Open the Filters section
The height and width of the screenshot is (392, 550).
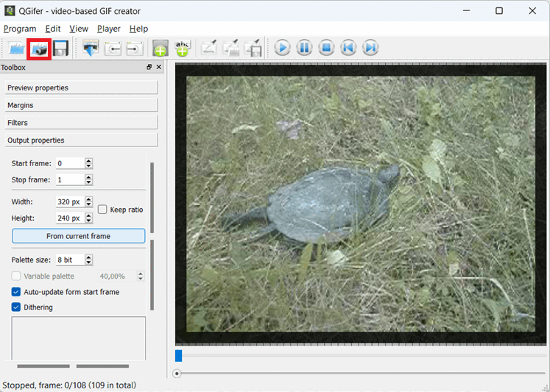click(82, 123)
